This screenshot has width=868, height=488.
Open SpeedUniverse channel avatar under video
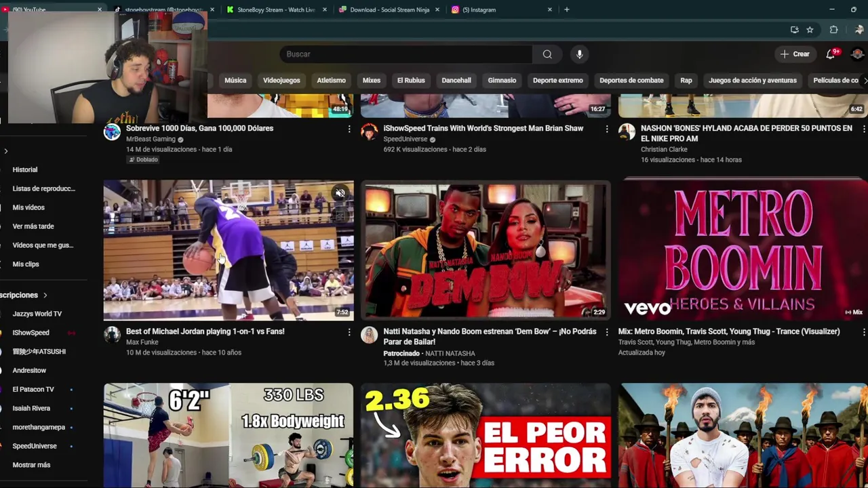(x=370, y=131)
